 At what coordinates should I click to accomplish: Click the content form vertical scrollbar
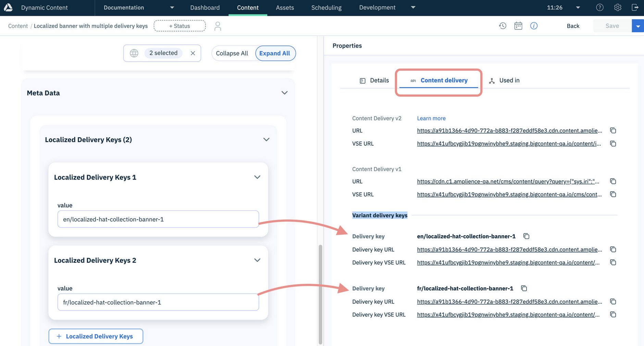[x=320, y=294]
